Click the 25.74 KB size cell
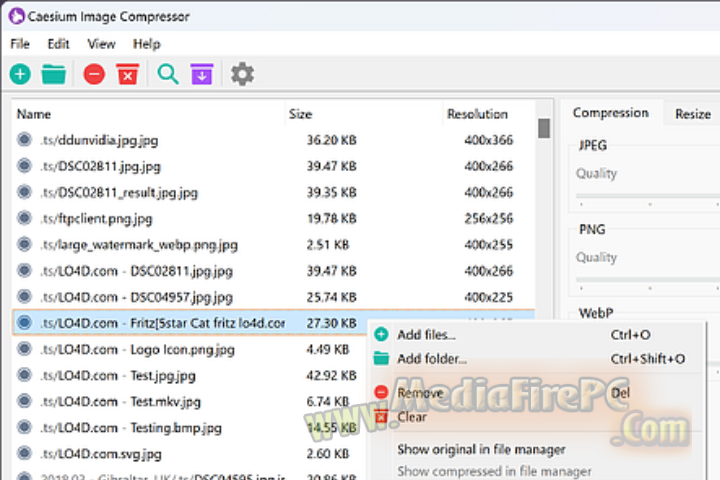Viewport: 720px width, 480px height. point(332,297)
